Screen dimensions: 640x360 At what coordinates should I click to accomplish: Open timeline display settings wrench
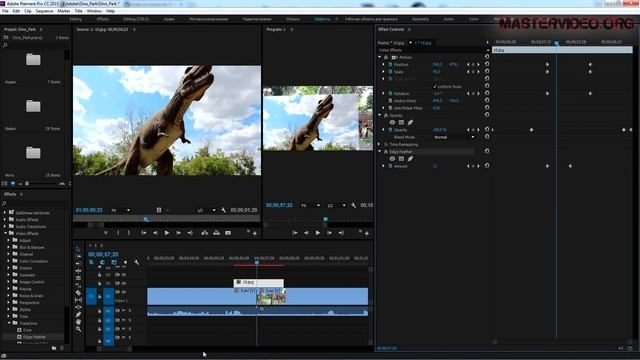[x=137, y=262]
